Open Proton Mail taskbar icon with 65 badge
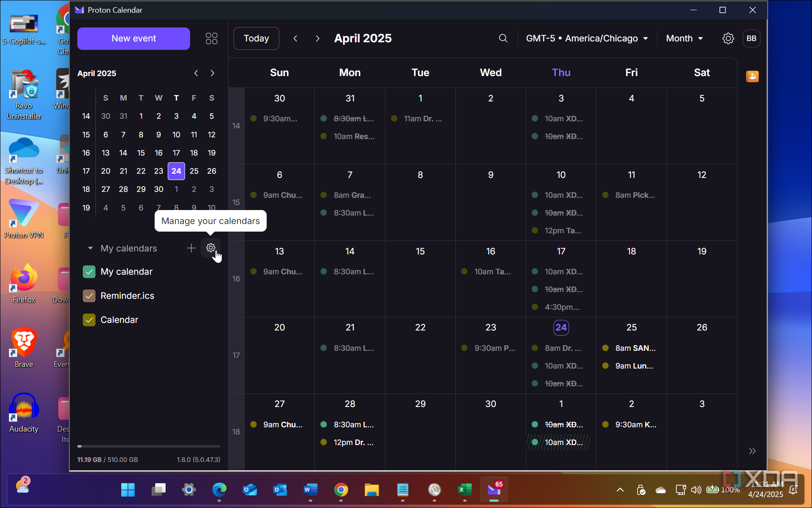The image size is (812, 508). pyautogui.click(x=494, y=489)
